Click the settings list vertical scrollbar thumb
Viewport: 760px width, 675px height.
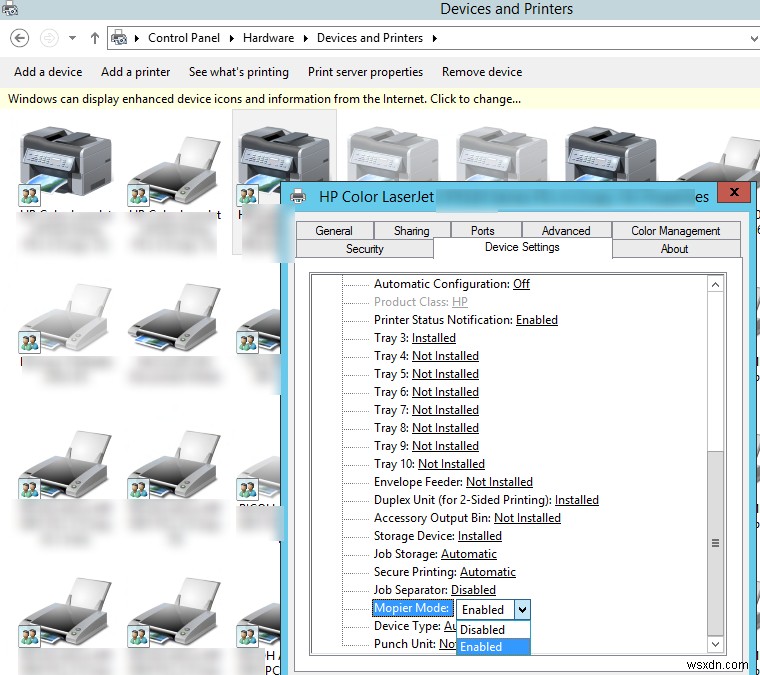[715, 543]
